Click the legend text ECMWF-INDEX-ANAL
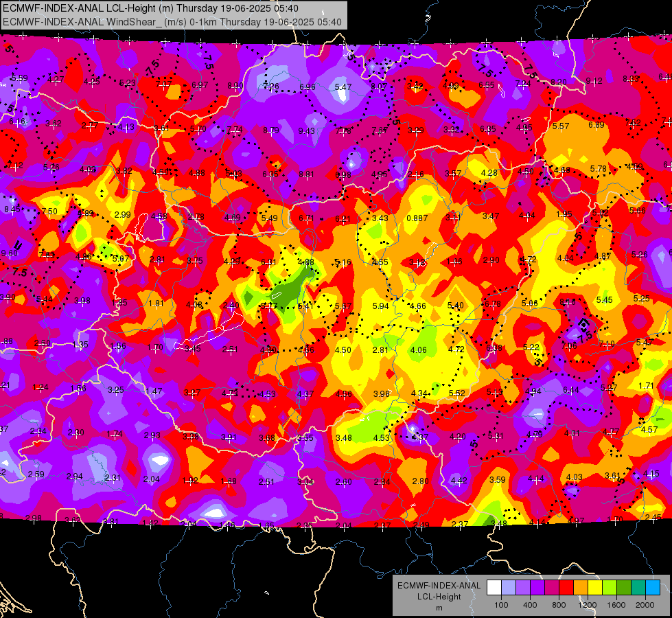The width and height of the screenshot is (672, 618). click(439, 586)
